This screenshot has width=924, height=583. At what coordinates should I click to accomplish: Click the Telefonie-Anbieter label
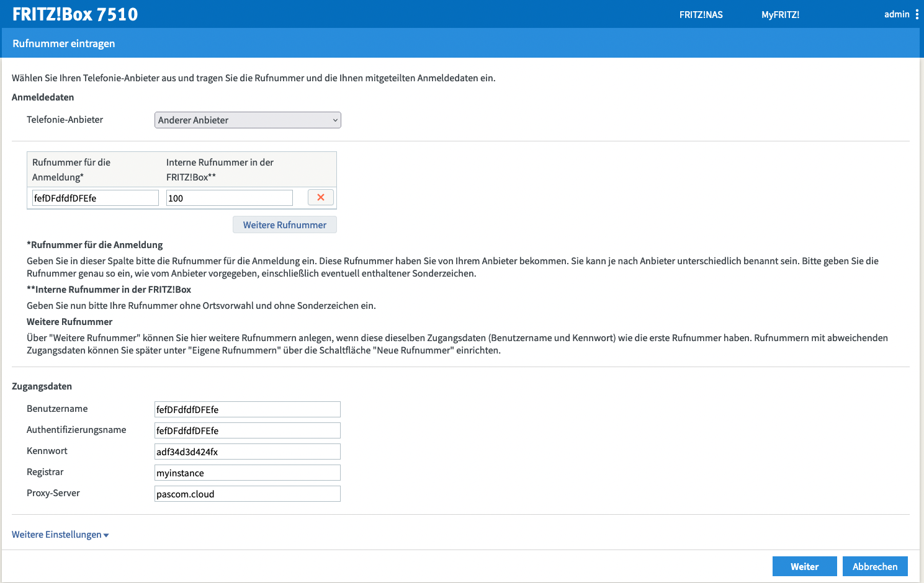point(65,120)
